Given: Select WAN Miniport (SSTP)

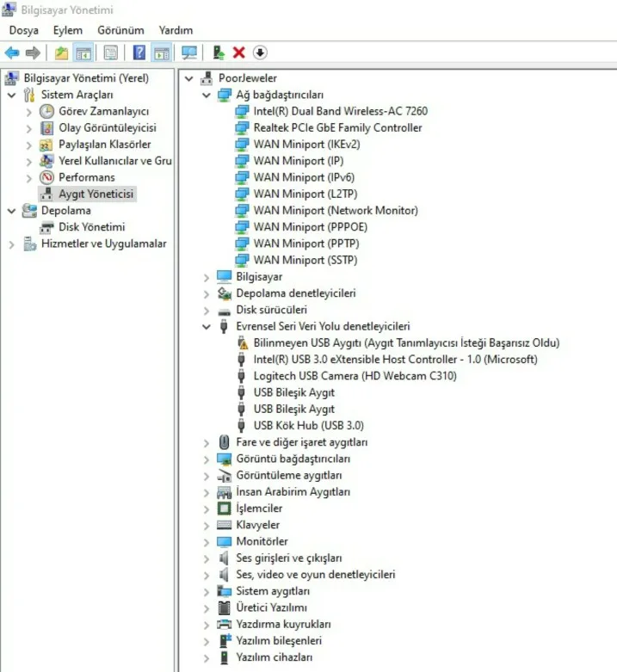Looking at the screenshot, I should (x=305, y=260).
